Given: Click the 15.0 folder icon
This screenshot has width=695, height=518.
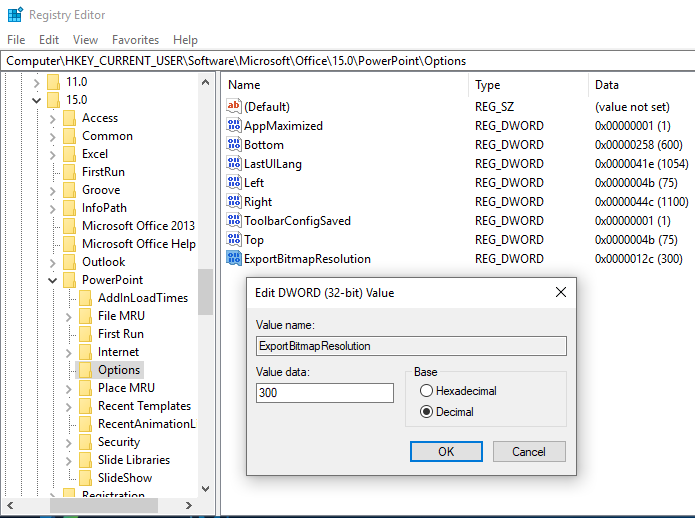Looking at the screenshot, I should (x=53, y=100).
